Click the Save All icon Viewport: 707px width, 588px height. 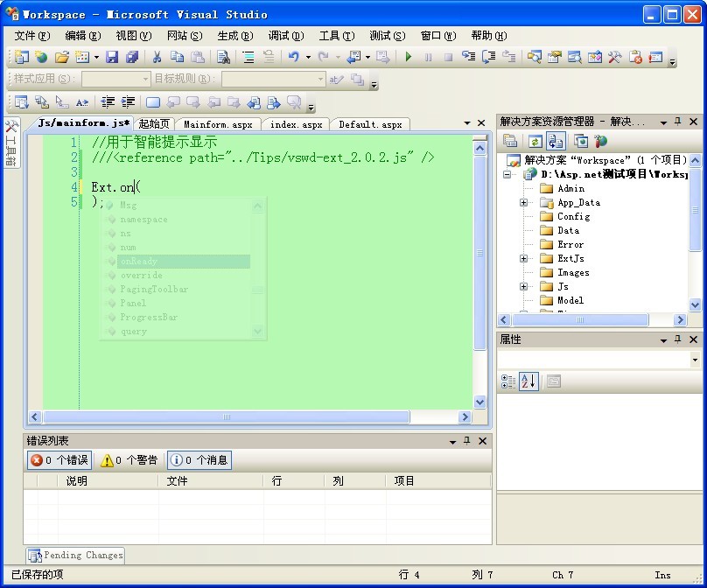(132, 57)
